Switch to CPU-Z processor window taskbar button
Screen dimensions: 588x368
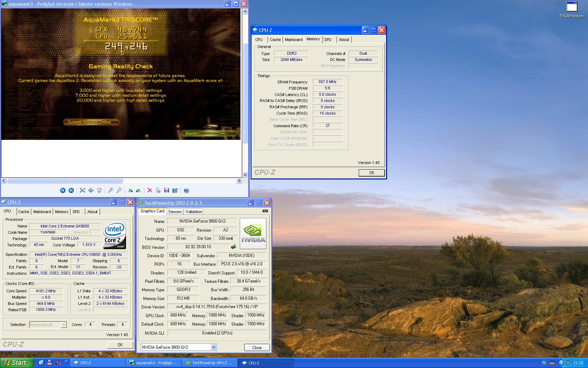tap(98, 363)
